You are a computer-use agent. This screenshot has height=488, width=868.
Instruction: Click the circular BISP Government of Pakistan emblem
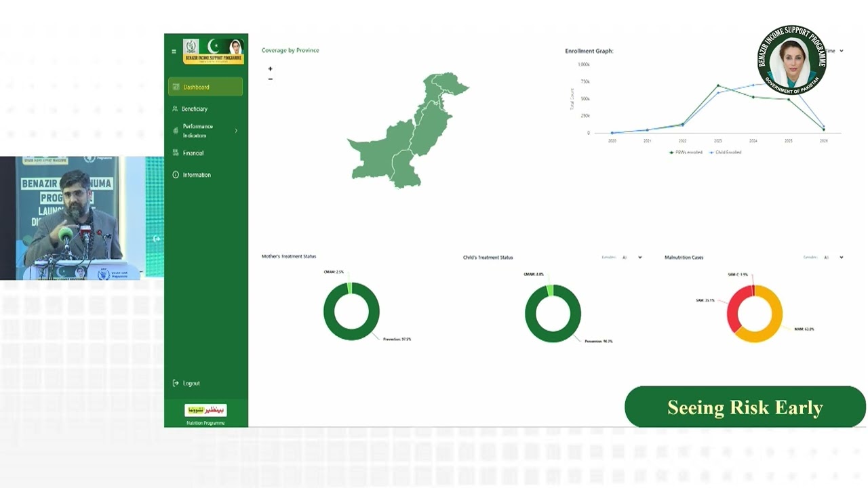792,60
